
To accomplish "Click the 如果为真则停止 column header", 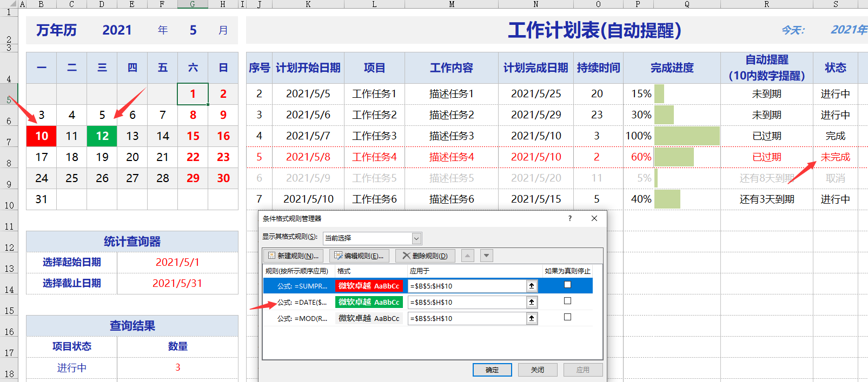I will 567,271.
